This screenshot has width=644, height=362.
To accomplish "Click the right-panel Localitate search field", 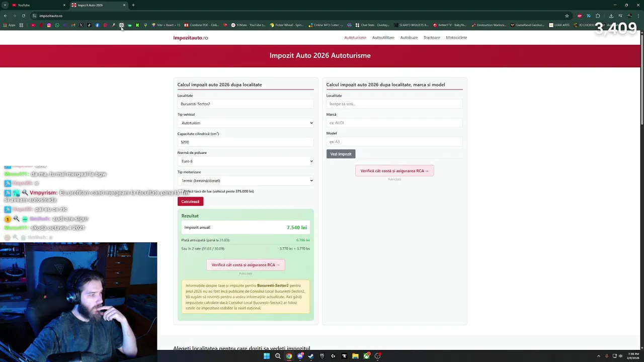I will (394, 104).
